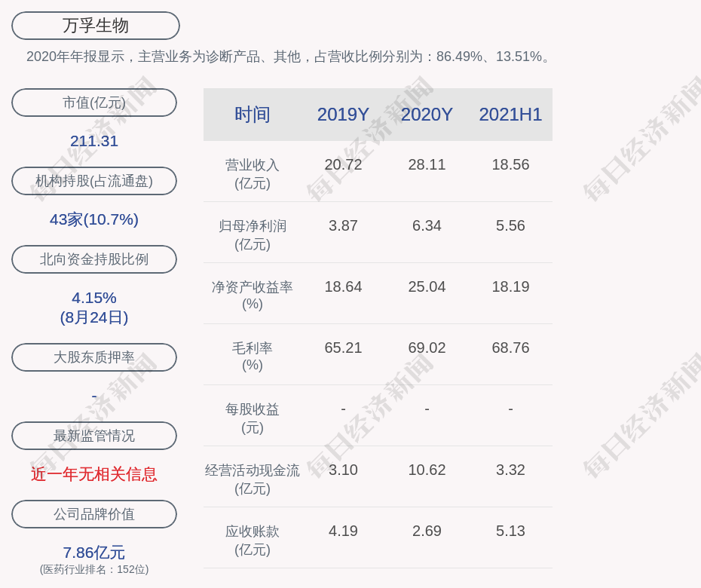Image resolution: width=701 pixels, height=588 pixels.
Task: Click the 机构持股(占流通盘) label
Action: tap(94, 181)
